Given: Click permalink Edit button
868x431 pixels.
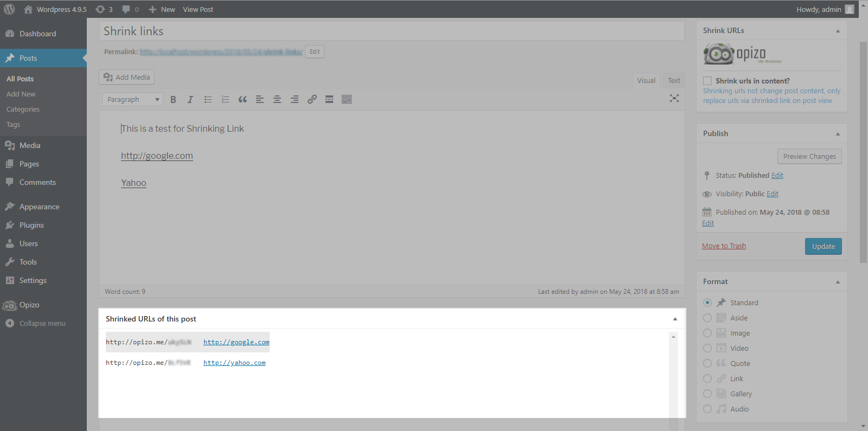Looking at the screenshot, I should (315, 52).
